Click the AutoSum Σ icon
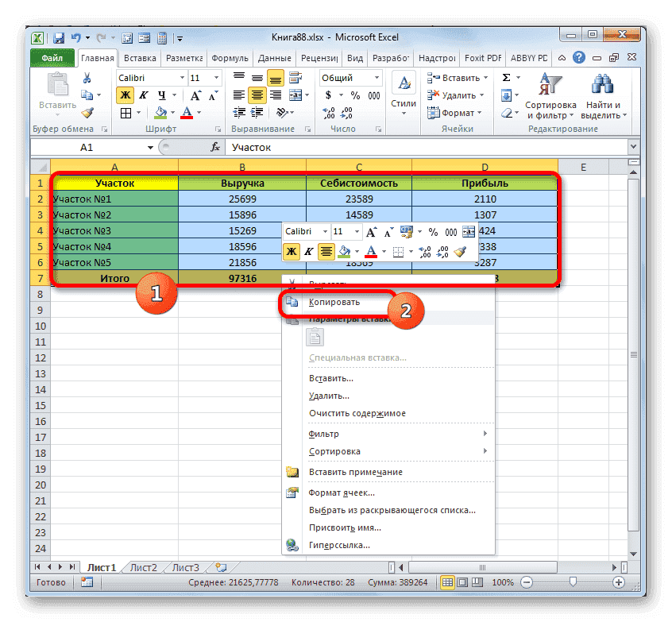The width and height of the screenshot is (672, 622). tap(506, 77)
